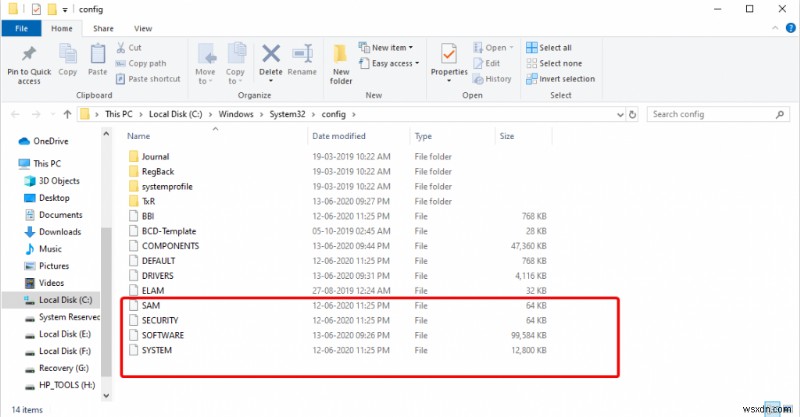Viewport: 800px width, 417px height.
Task: Click Select all in ribbon
Action: click(549, 47)
